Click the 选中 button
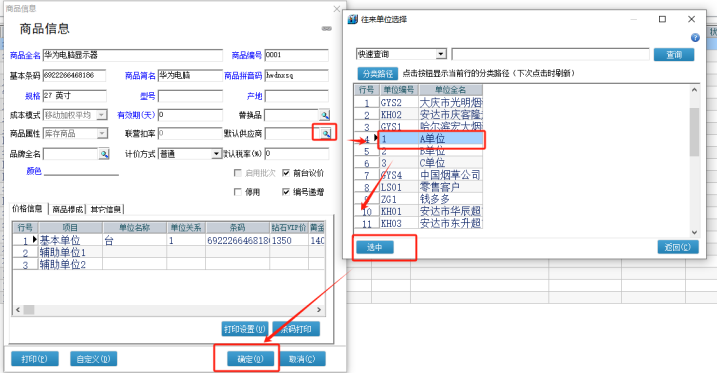718x374 pixels. [x=375, y=247]
